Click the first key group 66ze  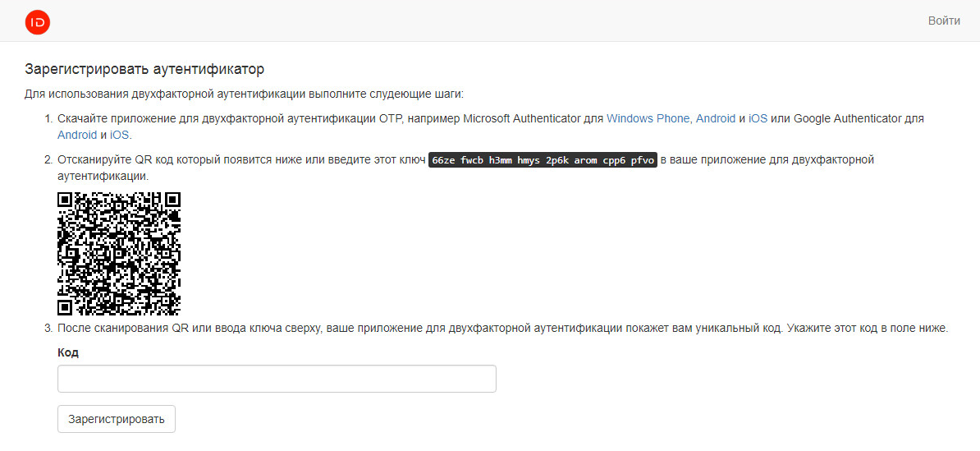[x=444, y=160]
